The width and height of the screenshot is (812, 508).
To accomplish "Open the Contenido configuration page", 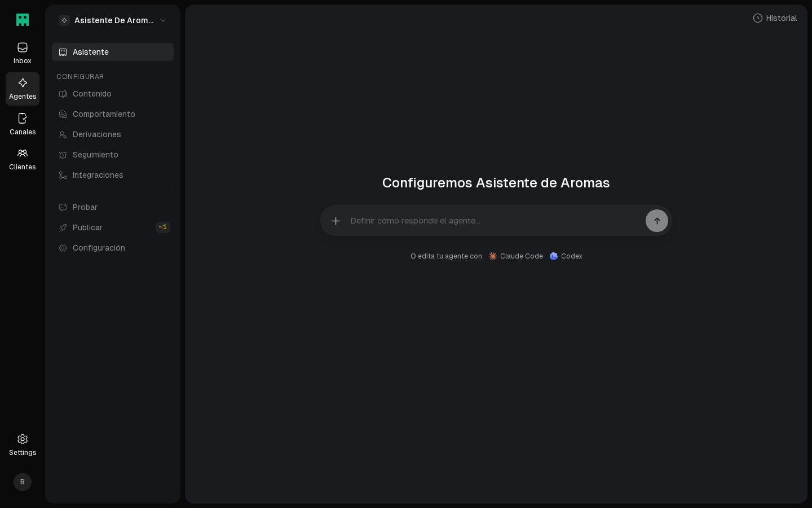I will [113, 94].
